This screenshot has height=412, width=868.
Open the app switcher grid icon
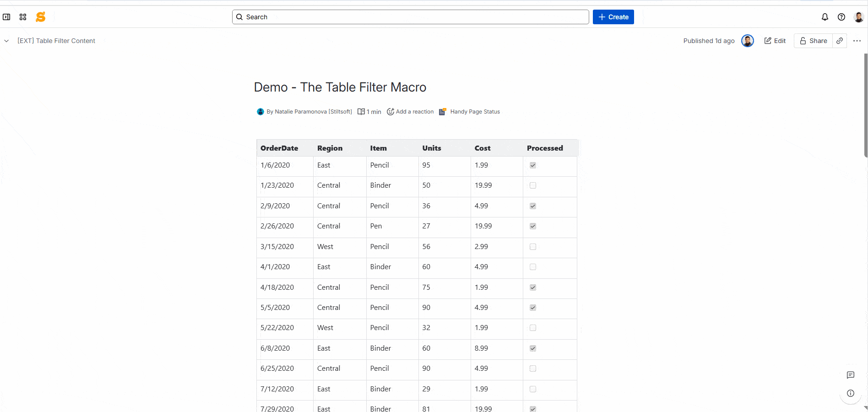click(23, 17)
